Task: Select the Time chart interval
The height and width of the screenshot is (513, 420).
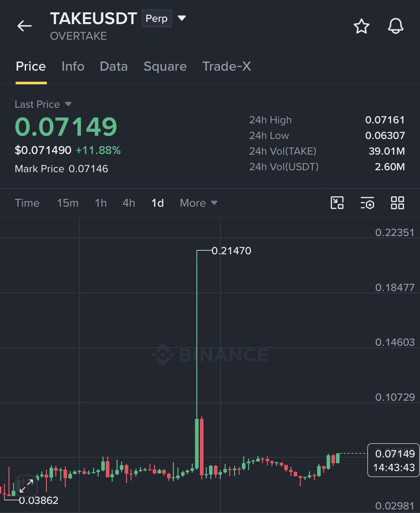Action: (x=27, y=203)
